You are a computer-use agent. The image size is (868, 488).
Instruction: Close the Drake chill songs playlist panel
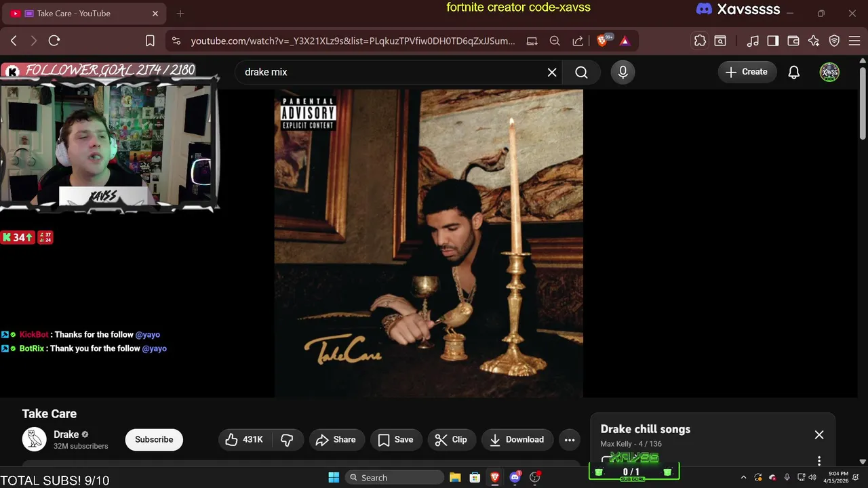(819, 434)
